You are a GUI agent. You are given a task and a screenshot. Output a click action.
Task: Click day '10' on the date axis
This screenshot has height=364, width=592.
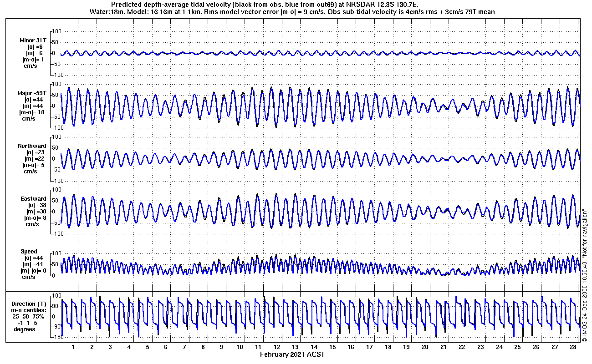click(240, 347)
